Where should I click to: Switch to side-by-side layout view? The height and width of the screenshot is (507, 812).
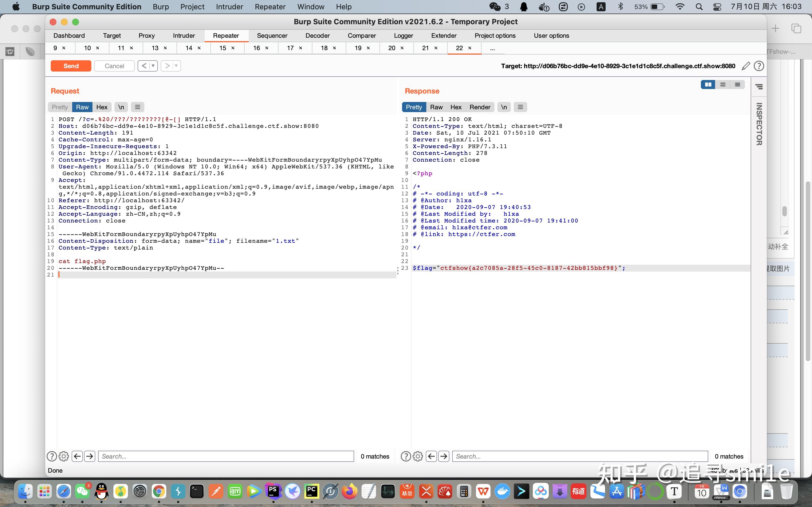(x=708, y=84)
